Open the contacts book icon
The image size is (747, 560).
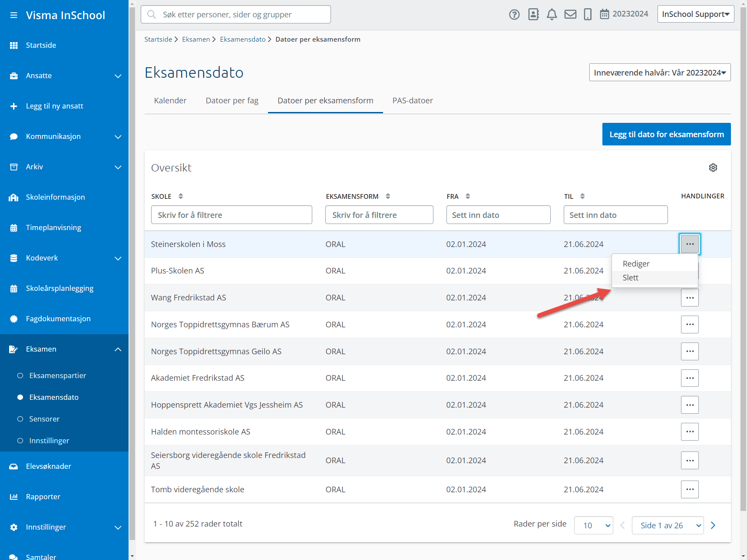pos(533,14)
